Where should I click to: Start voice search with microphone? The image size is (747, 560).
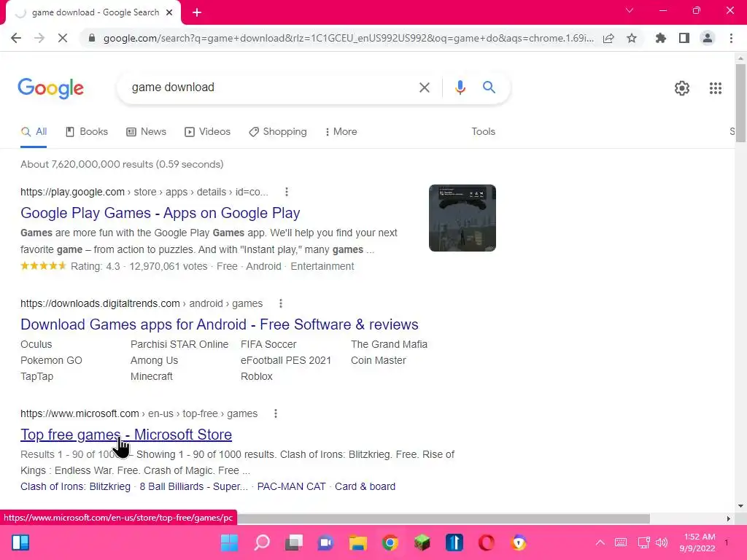click(x=460, y=87)
